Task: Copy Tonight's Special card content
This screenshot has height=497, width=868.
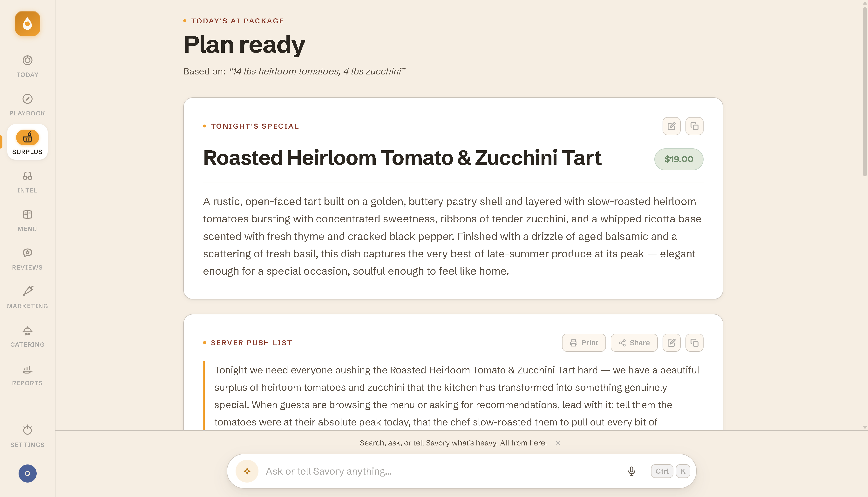Action: point(694,126)
